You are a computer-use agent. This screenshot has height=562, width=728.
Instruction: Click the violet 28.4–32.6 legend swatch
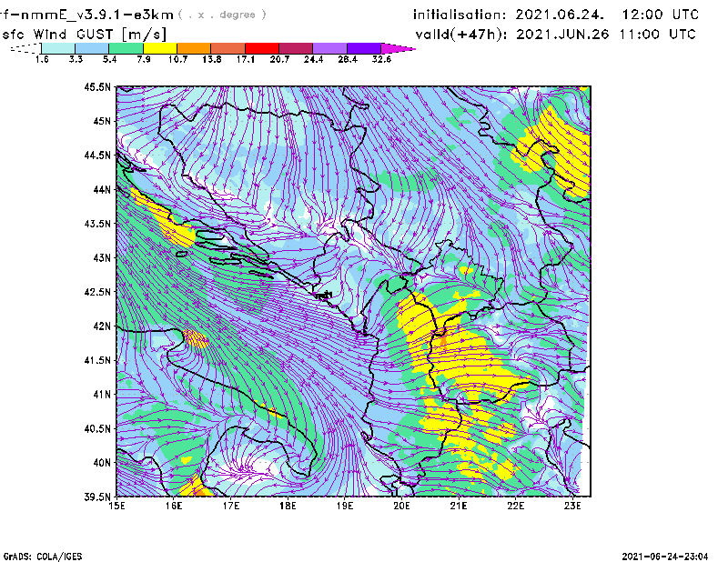364,48
